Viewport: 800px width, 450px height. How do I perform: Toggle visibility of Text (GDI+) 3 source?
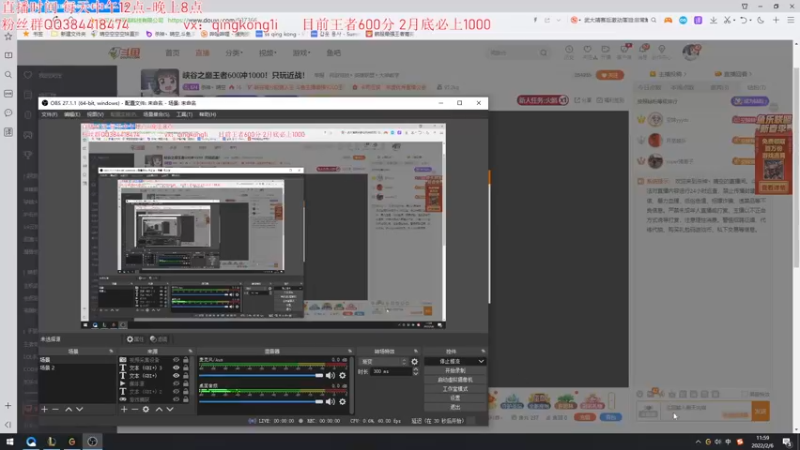[x=176, y=367]
